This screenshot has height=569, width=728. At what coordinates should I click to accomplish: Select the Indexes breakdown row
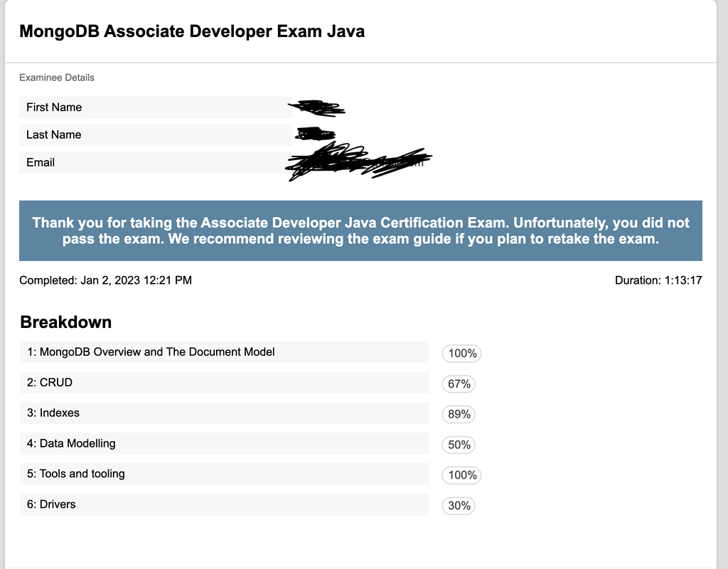point(224,413)
